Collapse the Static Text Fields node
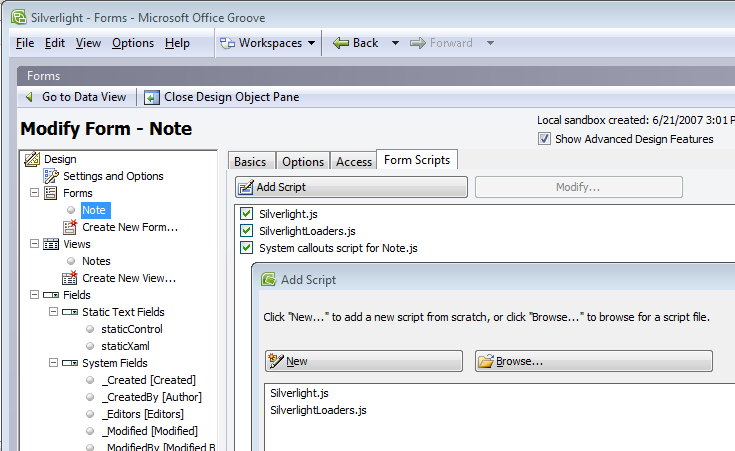 (x=53, y=312)
